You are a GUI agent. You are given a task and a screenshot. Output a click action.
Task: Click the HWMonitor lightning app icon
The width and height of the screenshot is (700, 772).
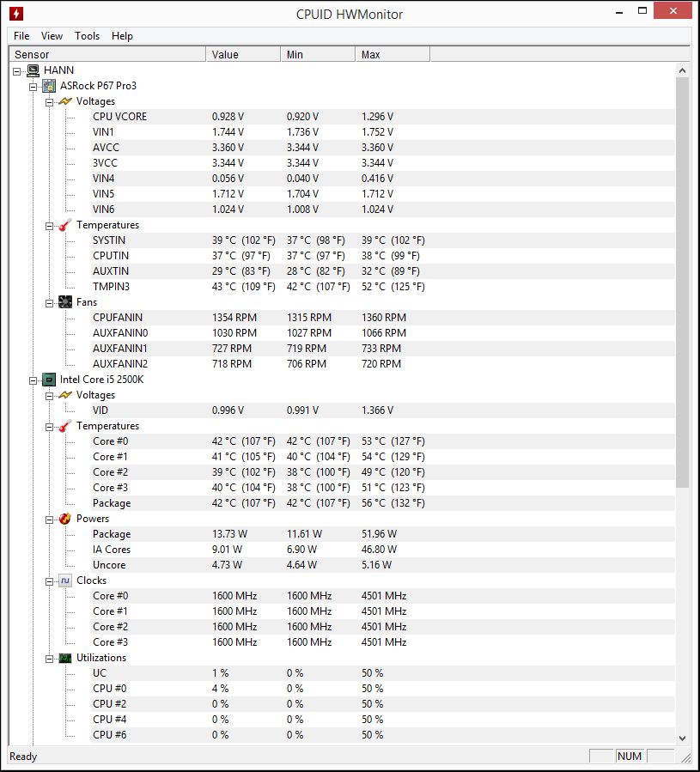tap(15, 14)
